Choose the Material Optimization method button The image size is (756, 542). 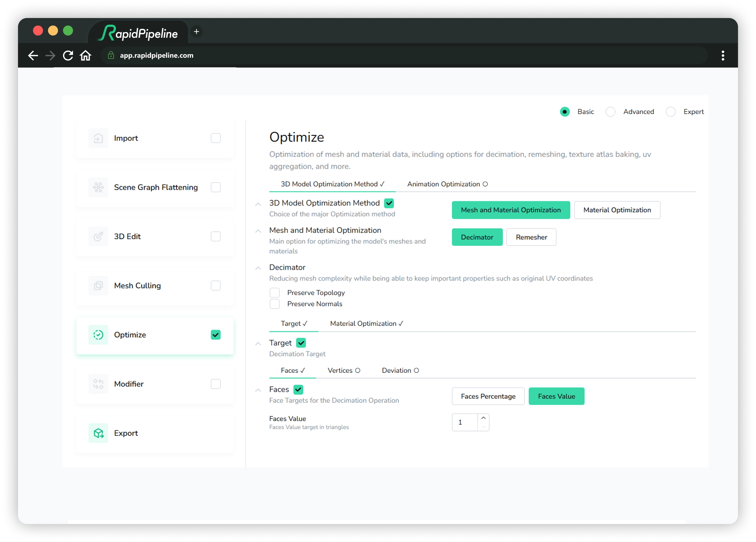click(x=617, y=210)
